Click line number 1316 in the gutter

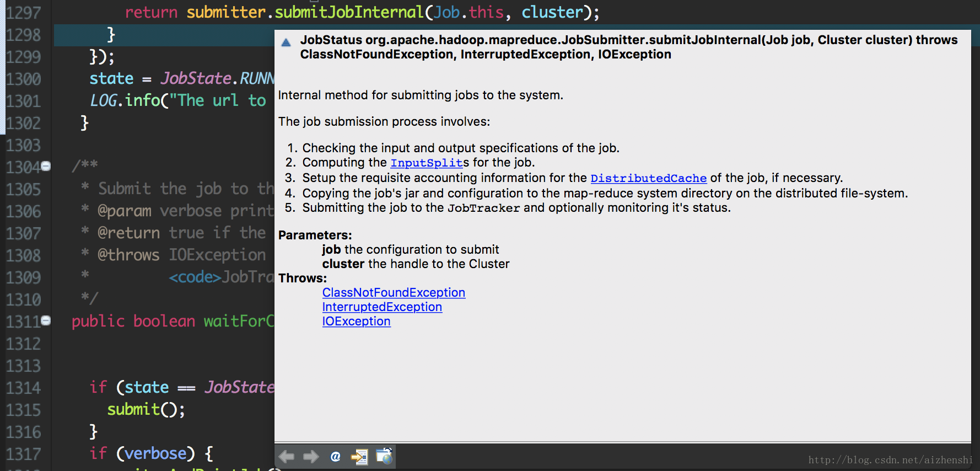(x=23, y=431)
